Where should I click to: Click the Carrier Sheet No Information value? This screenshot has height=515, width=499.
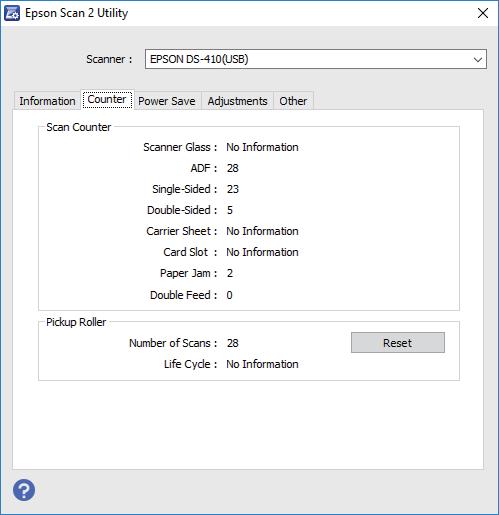(262, 231)
